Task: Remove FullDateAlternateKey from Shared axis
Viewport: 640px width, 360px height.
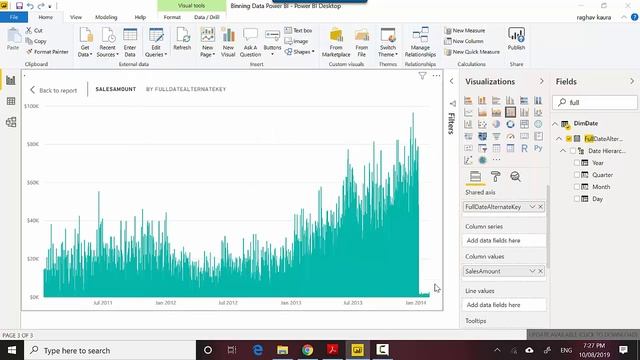Action: pyautogui.click(x=541, y=207)
